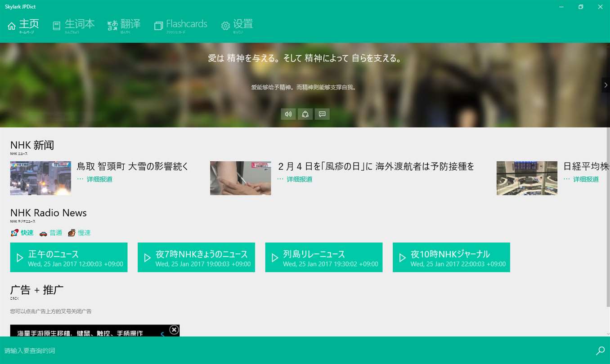Viewport: 610px width, 364px height.
Task: Click the magnifier search icon
Action: [600, 351]
